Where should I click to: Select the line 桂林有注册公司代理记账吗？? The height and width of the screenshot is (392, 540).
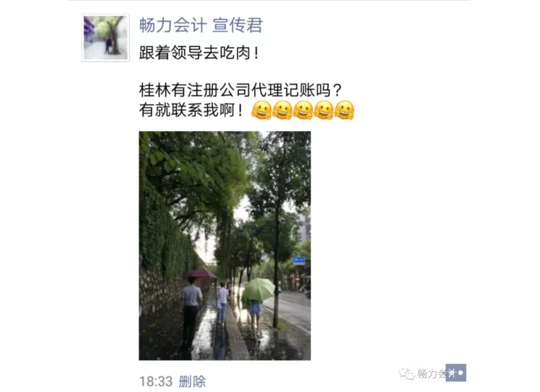[240, 90]
